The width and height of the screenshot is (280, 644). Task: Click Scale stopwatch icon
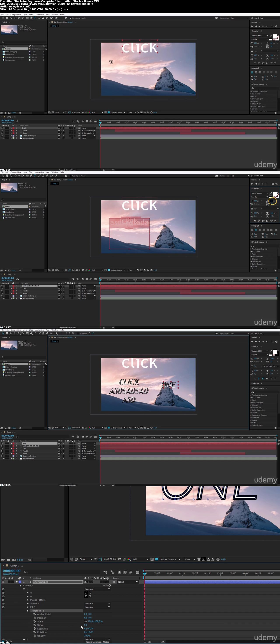(x=35, y=621)
